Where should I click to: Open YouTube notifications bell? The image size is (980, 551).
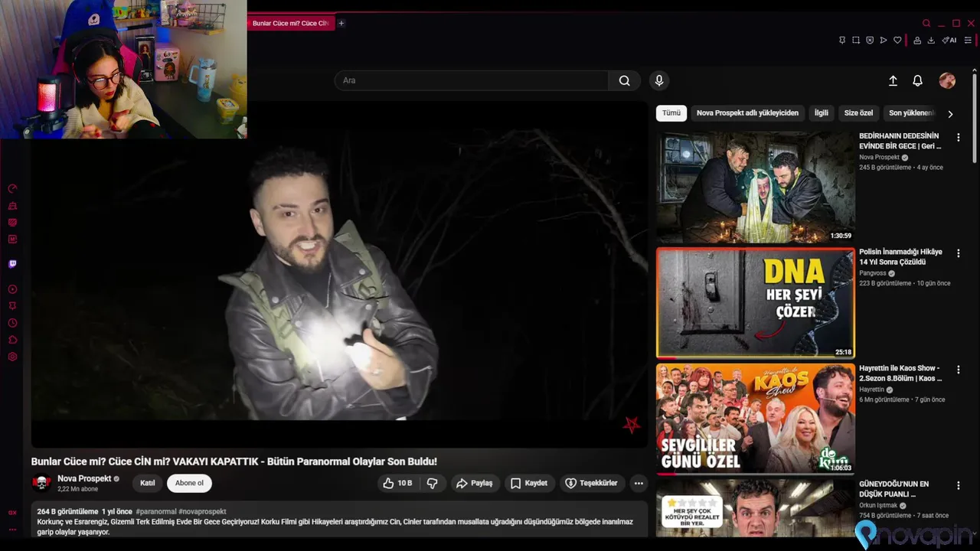[917, 80]
